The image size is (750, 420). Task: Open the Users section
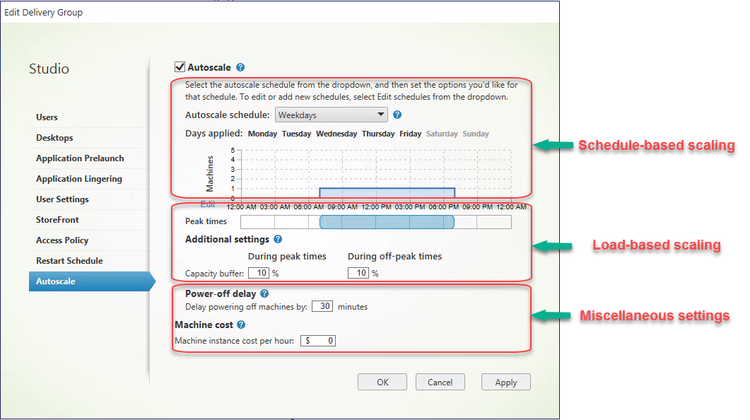click(46, 117)
